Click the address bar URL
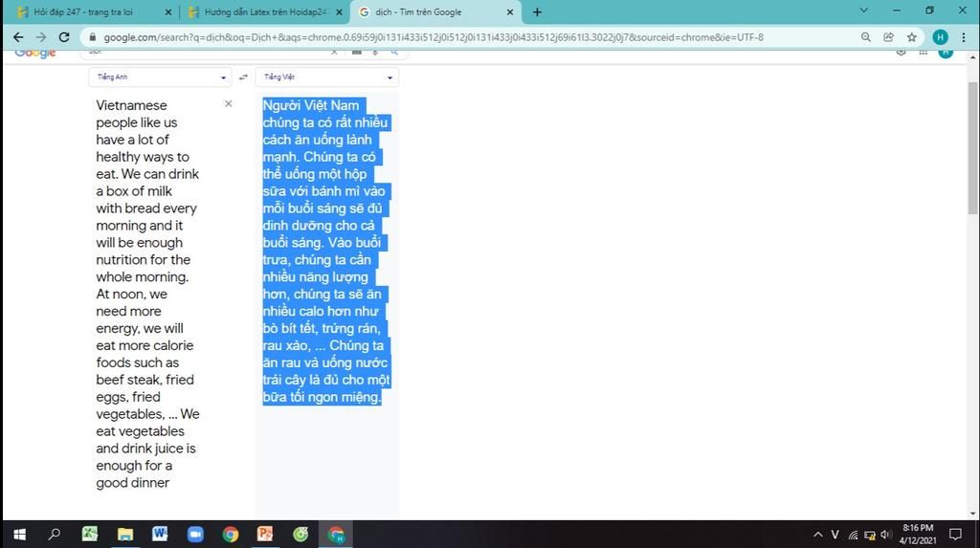 click(x=434, y=37)
